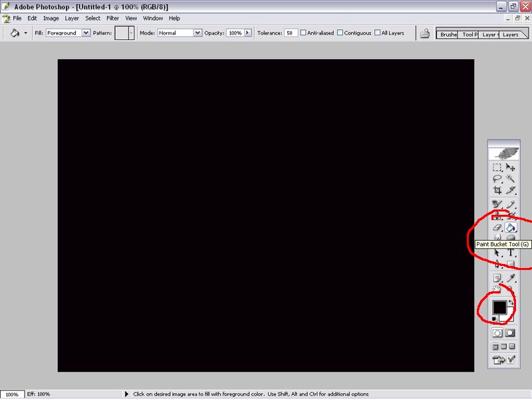Reset to default black and white colors
The height and width of the screenshot is (399, 532).
494,319
